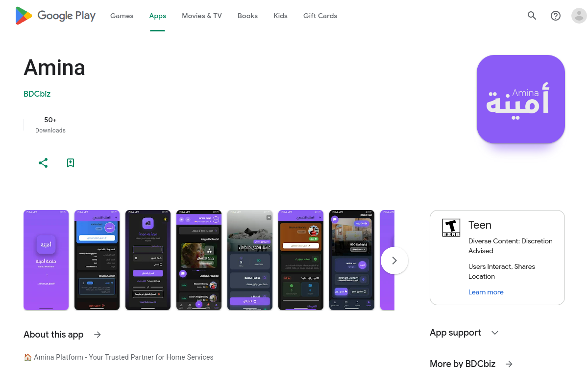Image resolution: width=588 pixels, height=368 pixels.
Task: View the laundry service screenshot
Action: 250,260
